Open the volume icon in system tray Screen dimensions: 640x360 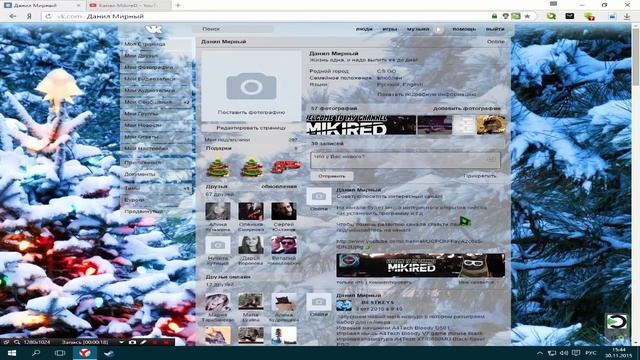[x=564, y=353]
